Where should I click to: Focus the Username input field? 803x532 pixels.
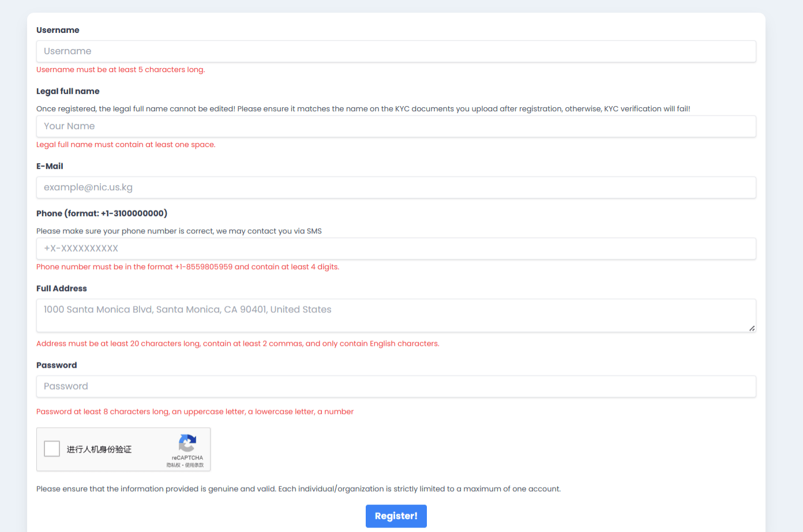[396, 51]
